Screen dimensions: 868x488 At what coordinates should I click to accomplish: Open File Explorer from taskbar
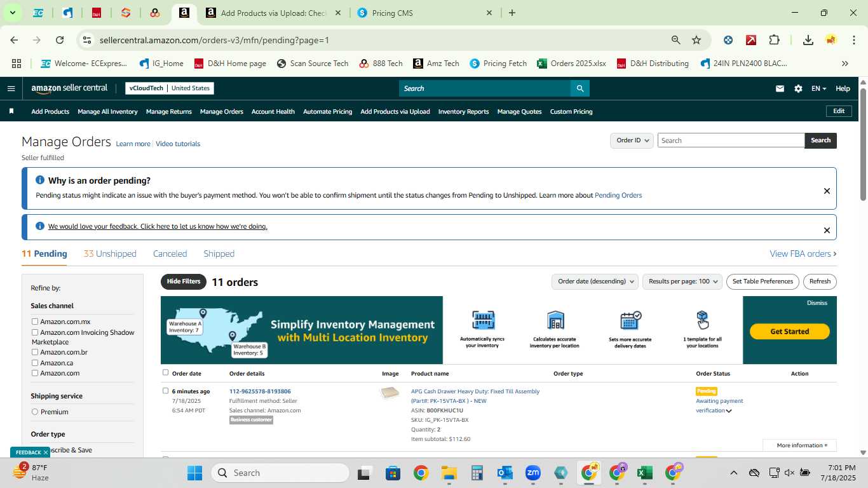449,473
